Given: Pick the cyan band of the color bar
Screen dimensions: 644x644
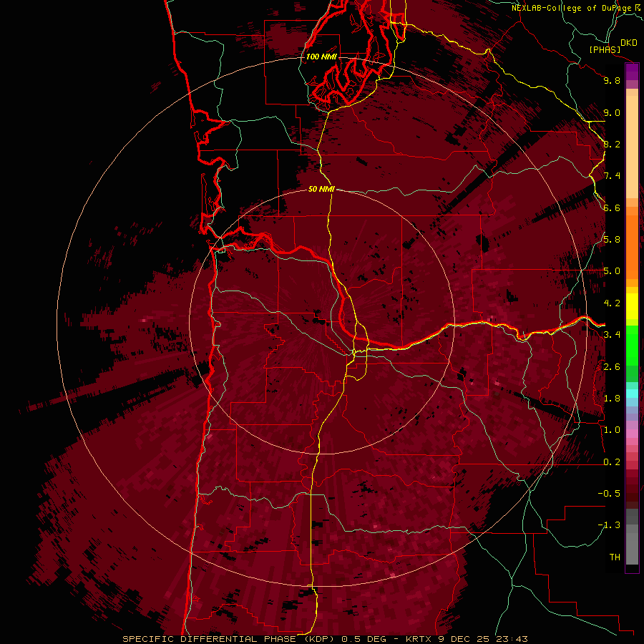Looking at the screenshot, I should pos(632,394).
